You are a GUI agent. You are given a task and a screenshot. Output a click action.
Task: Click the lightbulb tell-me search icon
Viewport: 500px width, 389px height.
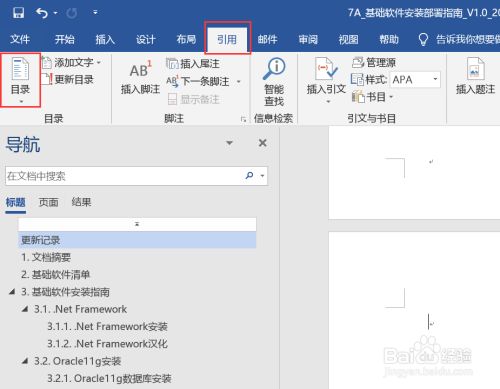click(423, 40)
